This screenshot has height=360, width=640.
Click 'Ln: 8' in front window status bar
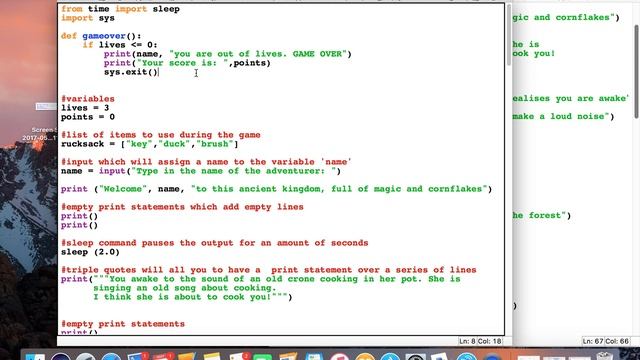click(x=467, y=341)
